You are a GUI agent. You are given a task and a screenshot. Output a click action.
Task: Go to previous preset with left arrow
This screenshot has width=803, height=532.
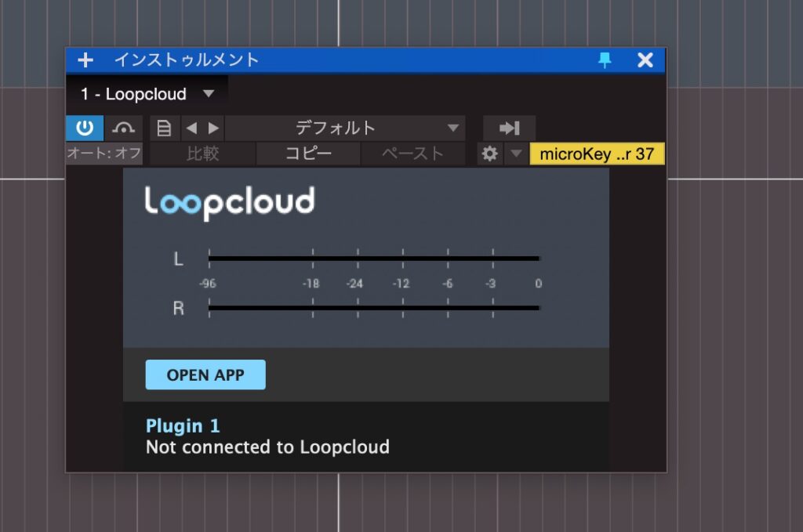[191, 128]
